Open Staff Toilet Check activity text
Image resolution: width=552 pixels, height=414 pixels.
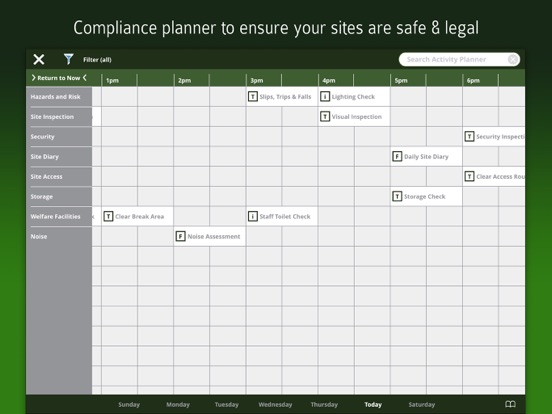tap(285, 217)
